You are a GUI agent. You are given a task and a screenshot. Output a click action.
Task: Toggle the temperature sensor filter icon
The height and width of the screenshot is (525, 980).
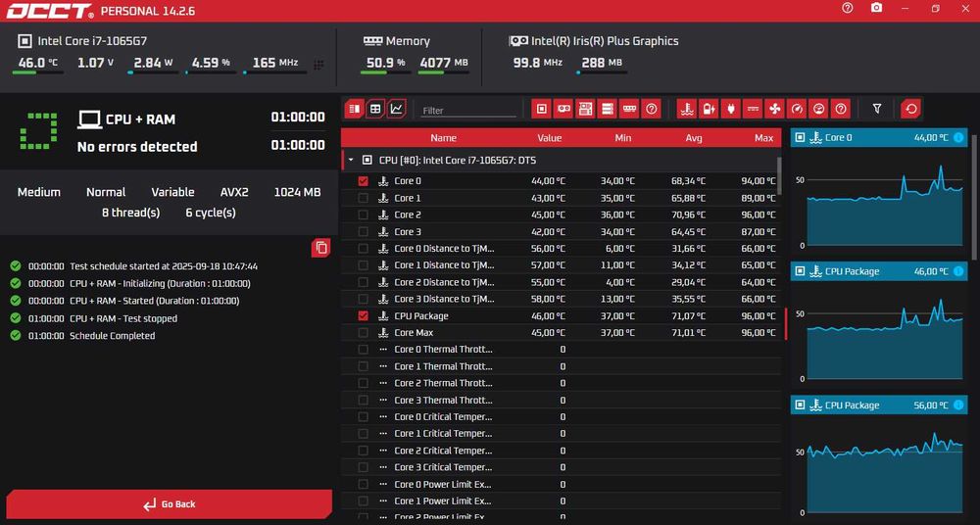point(687,109)
